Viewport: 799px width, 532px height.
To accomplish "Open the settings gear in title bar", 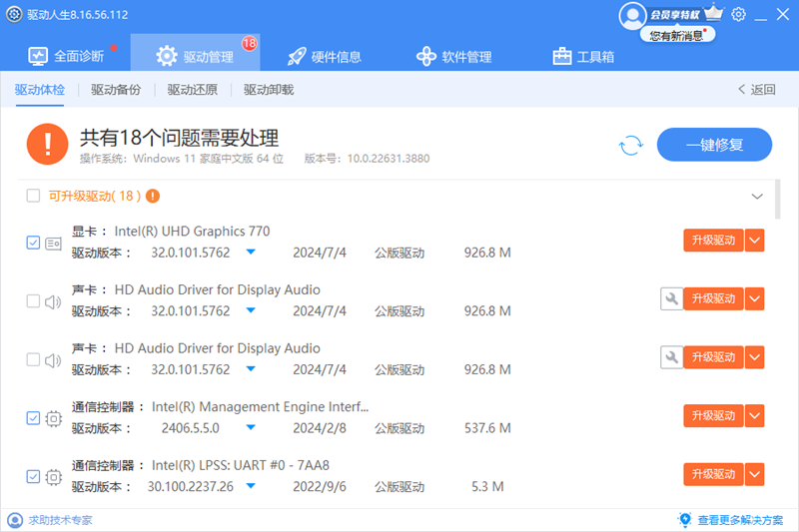I will point(738,14).
